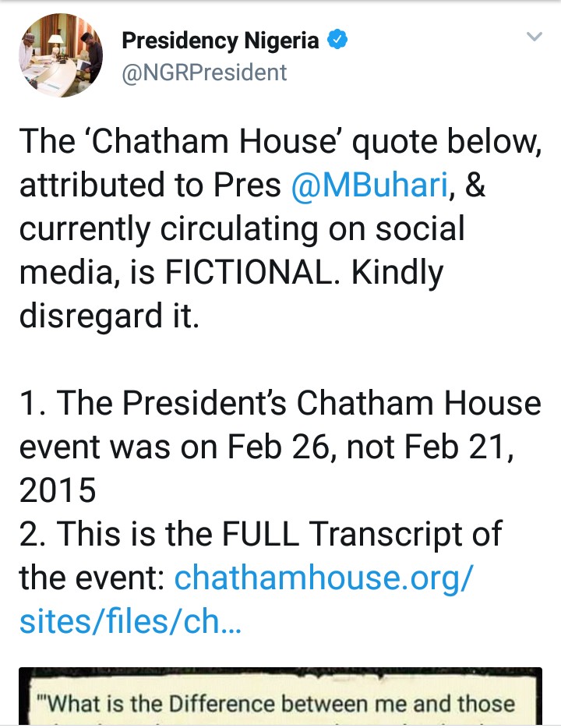
Task: Open the tweet options chevron menu
Action: tap(534, 37)
